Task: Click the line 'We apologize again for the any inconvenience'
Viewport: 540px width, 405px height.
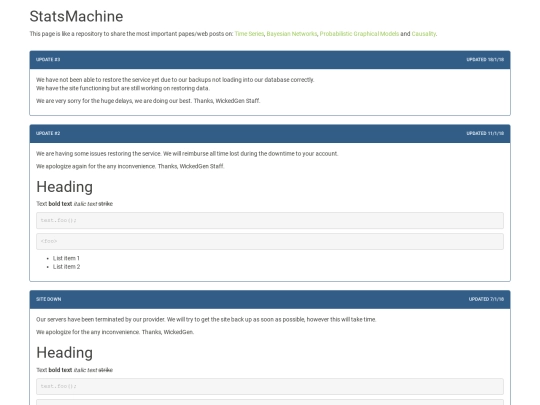Action: point(130,166)
